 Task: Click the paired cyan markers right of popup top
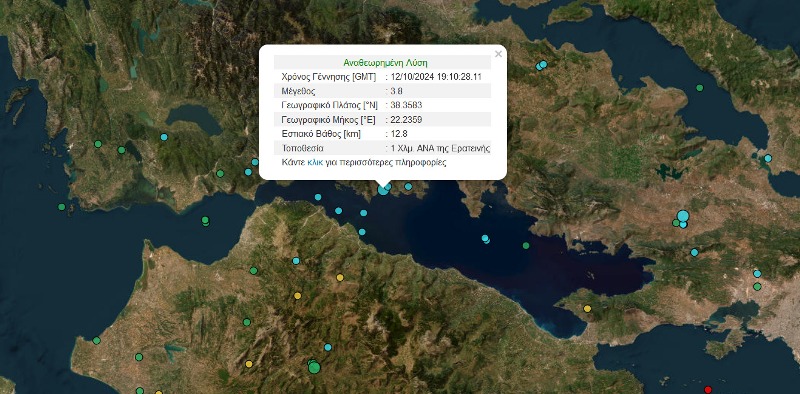[x=541, y=65]
